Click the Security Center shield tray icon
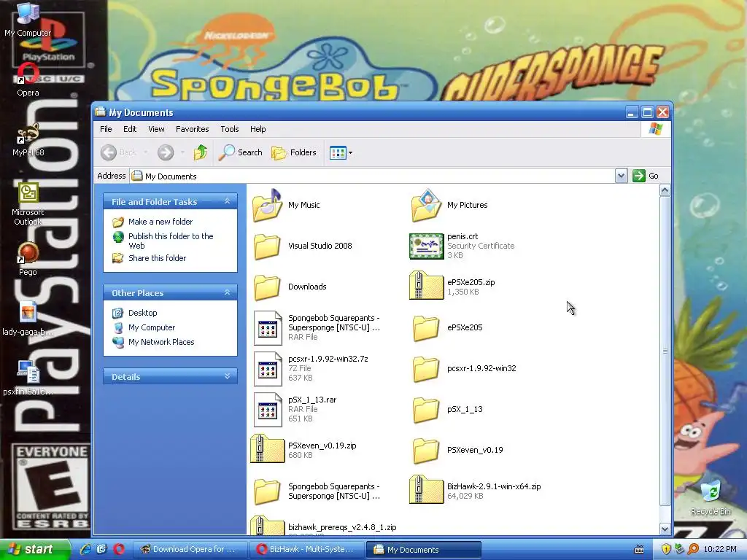The height and width of the screenshot is (560, 747). [666, 550]
